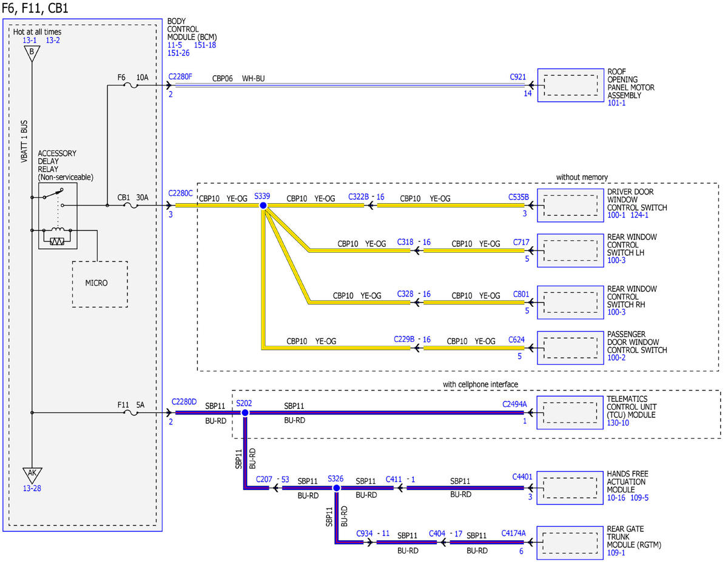Follow the 151-18 reference under Body Control Module
The image size is (728, 562).
tap(205, 45)
